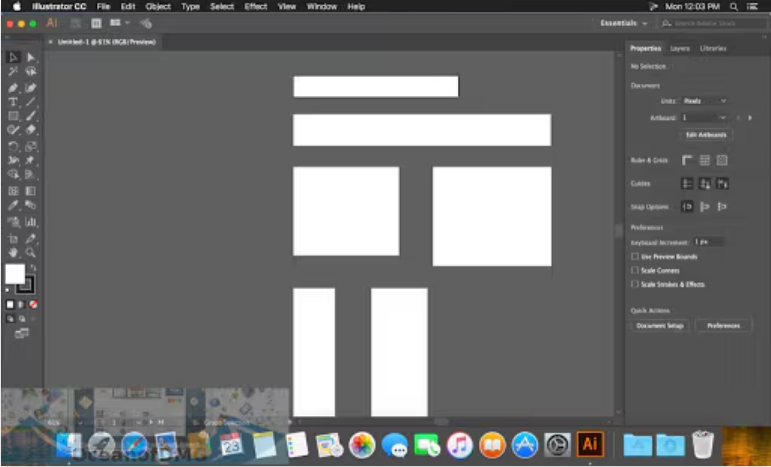The width and height of the screenshot is (771, 467).
Task: Enable Scale Corners checkbox
Action: pyautogui.click(x=635, y=270)
